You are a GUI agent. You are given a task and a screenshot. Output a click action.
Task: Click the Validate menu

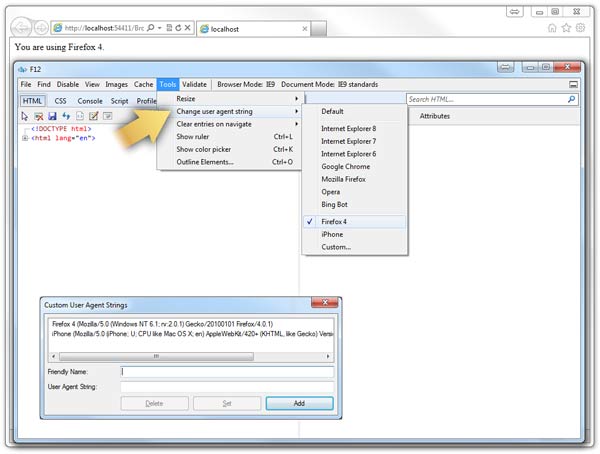194,84
